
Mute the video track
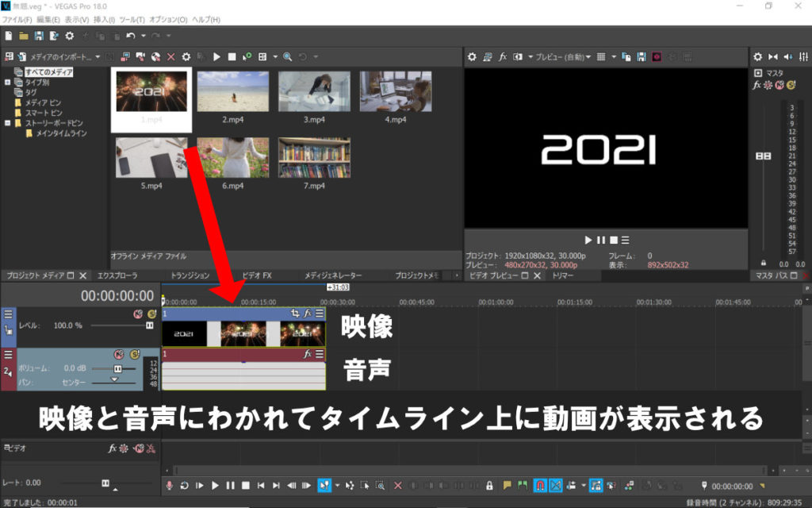click(x=138, y=314)
